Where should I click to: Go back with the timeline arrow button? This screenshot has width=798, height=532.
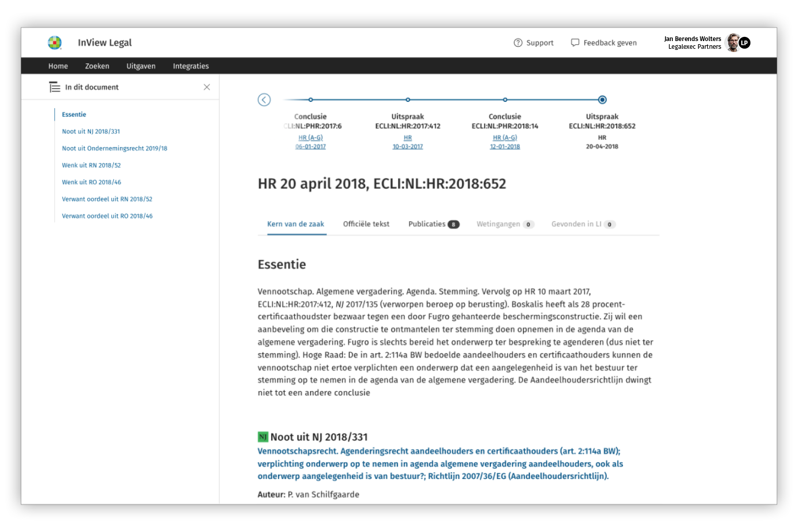tap(264, 100)
